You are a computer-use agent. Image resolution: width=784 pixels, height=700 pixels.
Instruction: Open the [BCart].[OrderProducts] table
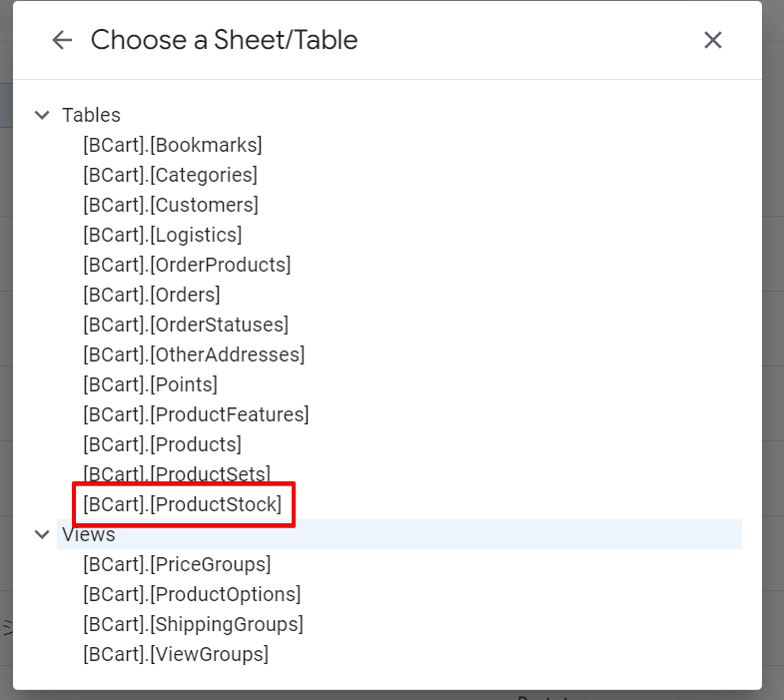pyautogui.click(x=187, y=265)
